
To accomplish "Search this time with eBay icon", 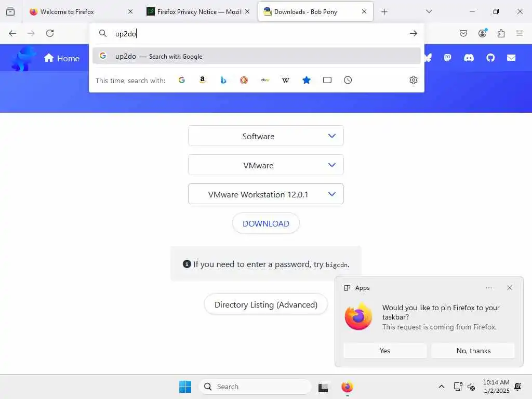I will (265, 80).
